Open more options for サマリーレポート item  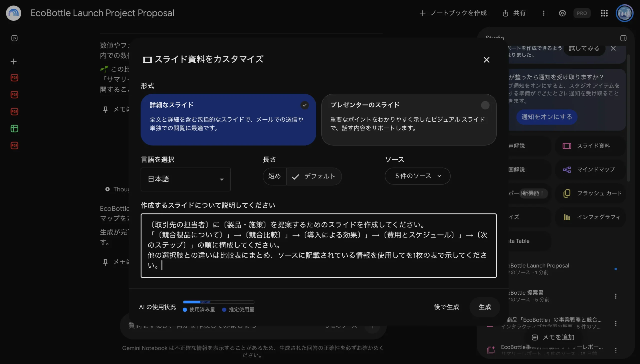[x=615, y=350]
